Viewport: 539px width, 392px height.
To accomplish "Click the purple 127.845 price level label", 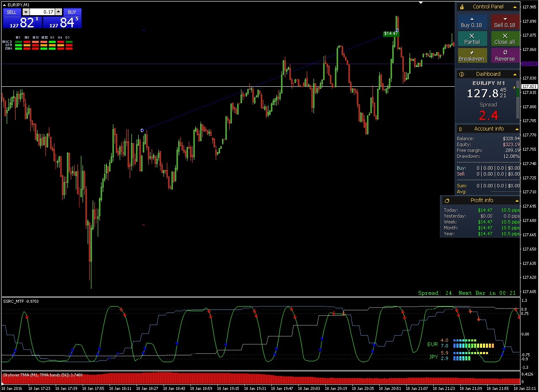I will tap(529, 64).
